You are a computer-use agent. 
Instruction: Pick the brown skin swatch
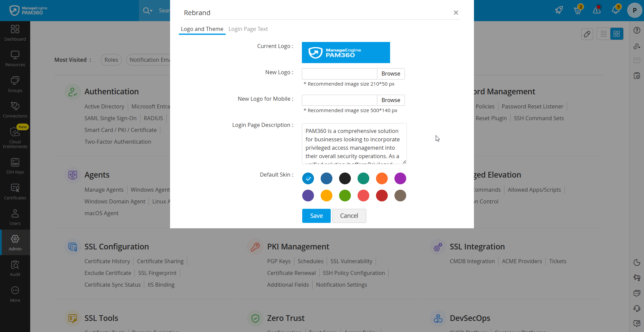400,196
